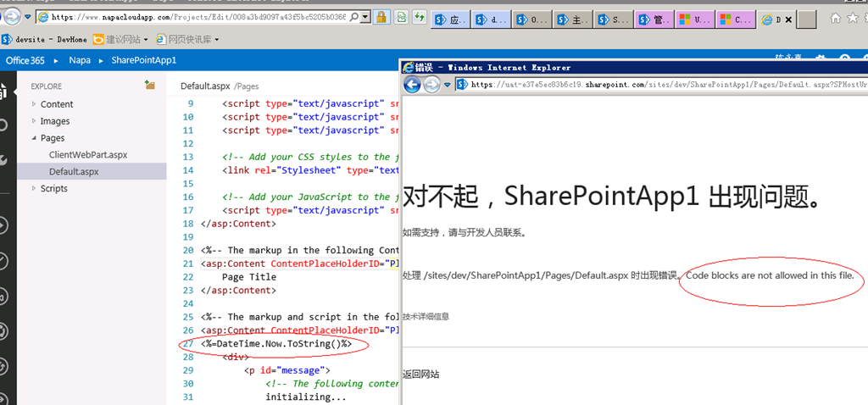Switch to the '0...' browser tab

(531, 20)
